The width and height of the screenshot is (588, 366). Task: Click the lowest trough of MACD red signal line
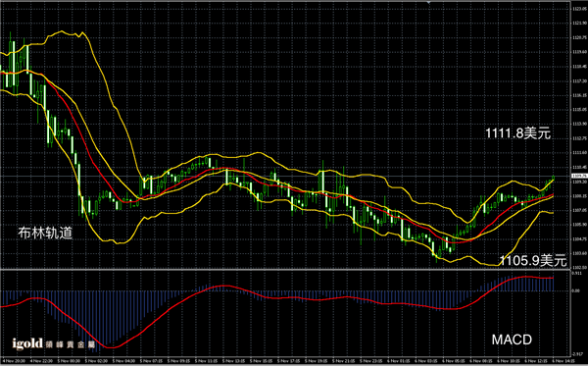[x=112, y=347]
